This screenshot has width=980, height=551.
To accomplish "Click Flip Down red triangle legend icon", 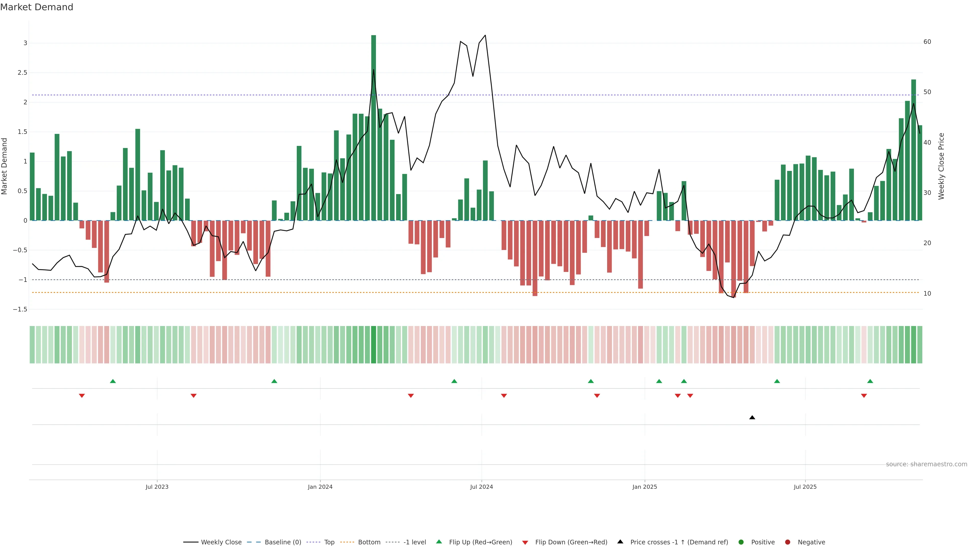I will [x=525, y=543].
